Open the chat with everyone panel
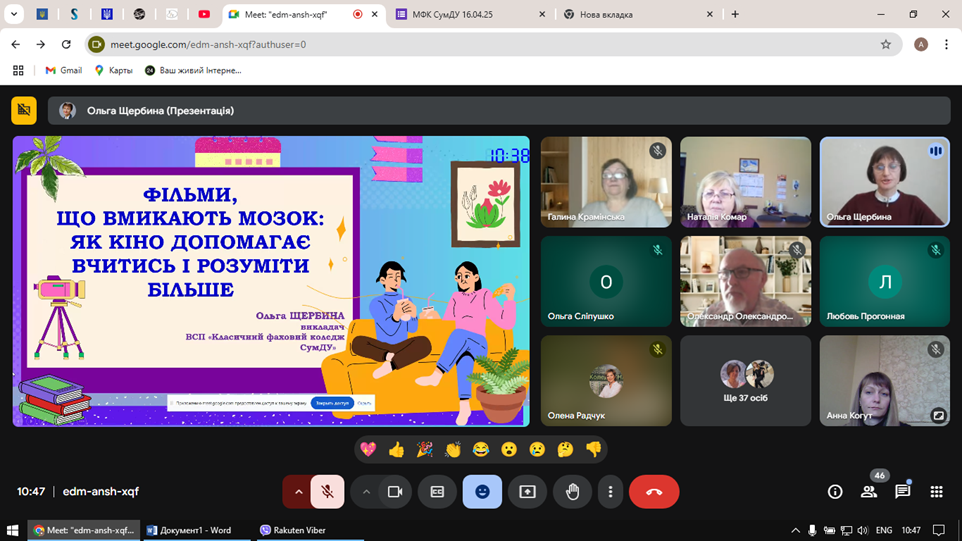This screenshot has height=541, width=962. pyautogui.click(x=903, y=492)
